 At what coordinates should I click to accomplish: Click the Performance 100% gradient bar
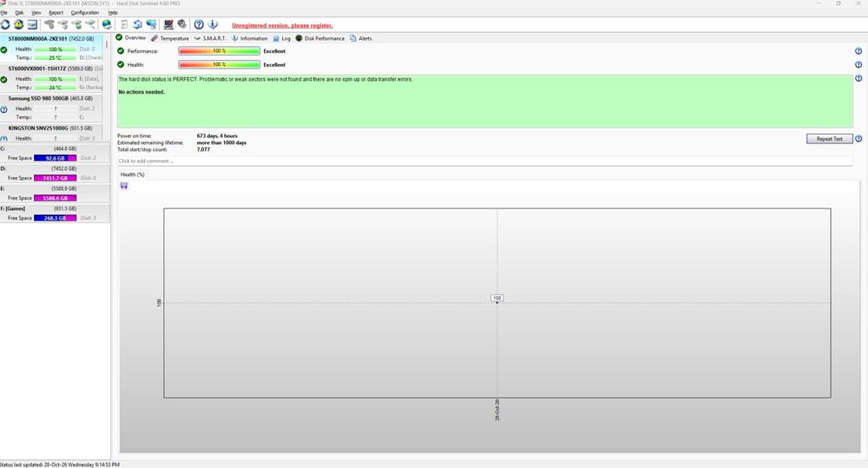(x=220, y=51)
